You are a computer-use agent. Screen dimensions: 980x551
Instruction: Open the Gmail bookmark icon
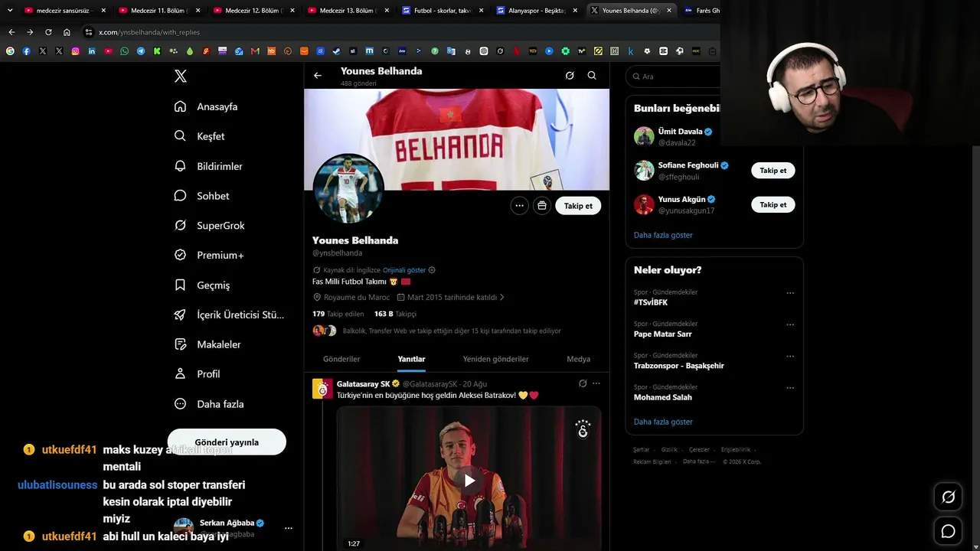[x=256, y=51]
